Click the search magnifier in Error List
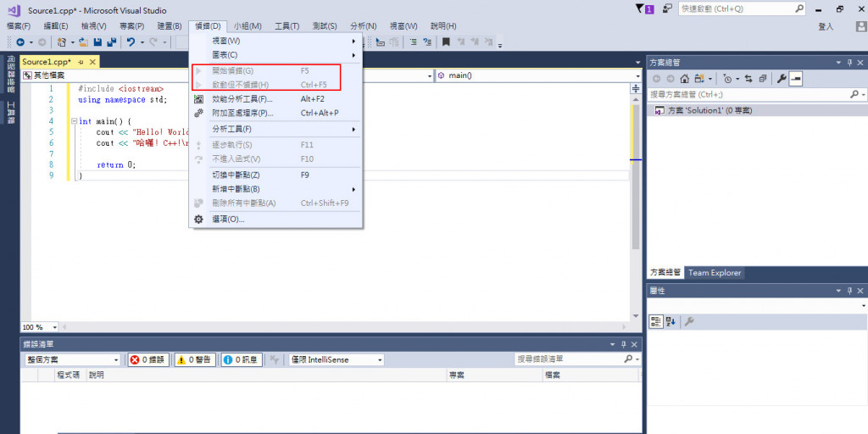This screenshot has height=434, width=868. [x=628, y=359]
